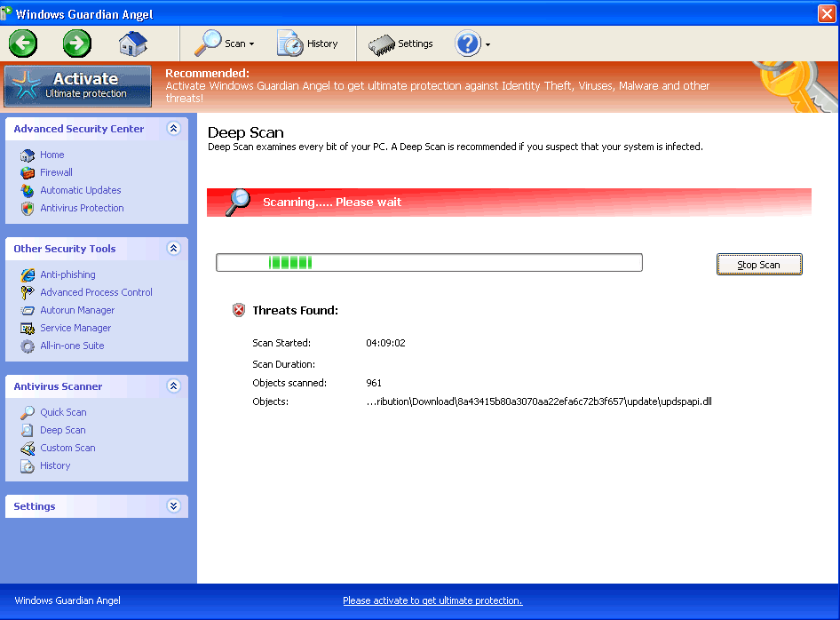Select Advanced Process Control in sidebar

(x=96, y=292)
